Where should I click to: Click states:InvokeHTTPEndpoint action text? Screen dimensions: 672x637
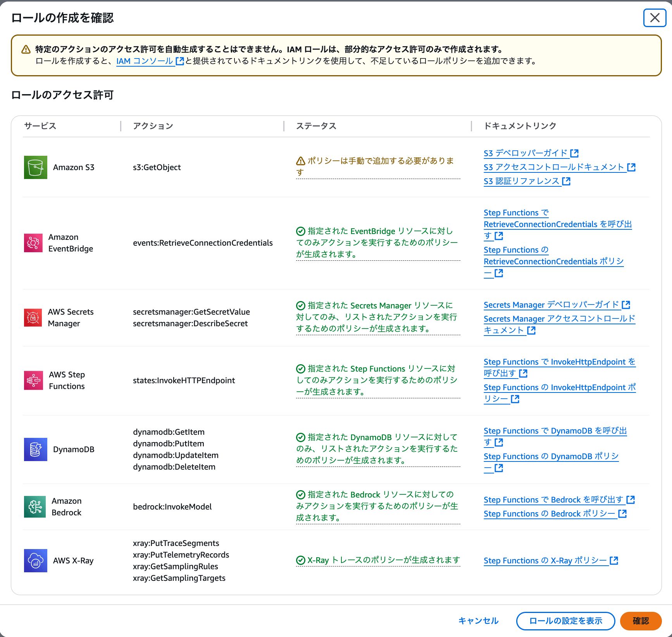point(184,380)
